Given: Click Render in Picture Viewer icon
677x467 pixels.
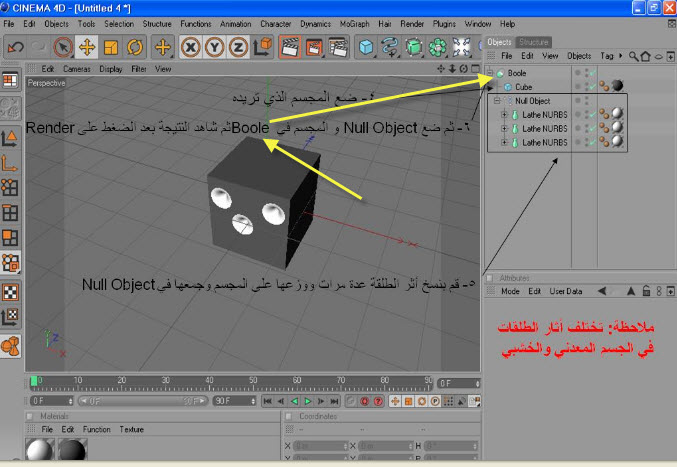Looking at the screenshot, I should 314,47.
